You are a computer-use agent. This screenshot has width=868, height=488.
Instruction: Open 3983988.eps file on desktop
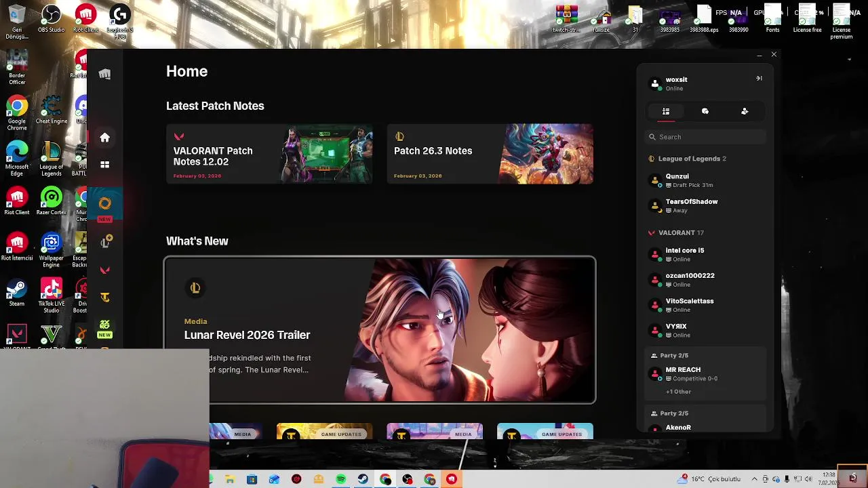point(704,19)
